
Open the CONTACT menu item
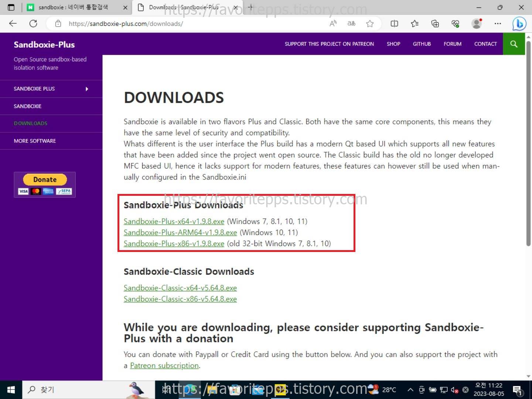click(x=485, y=44)
